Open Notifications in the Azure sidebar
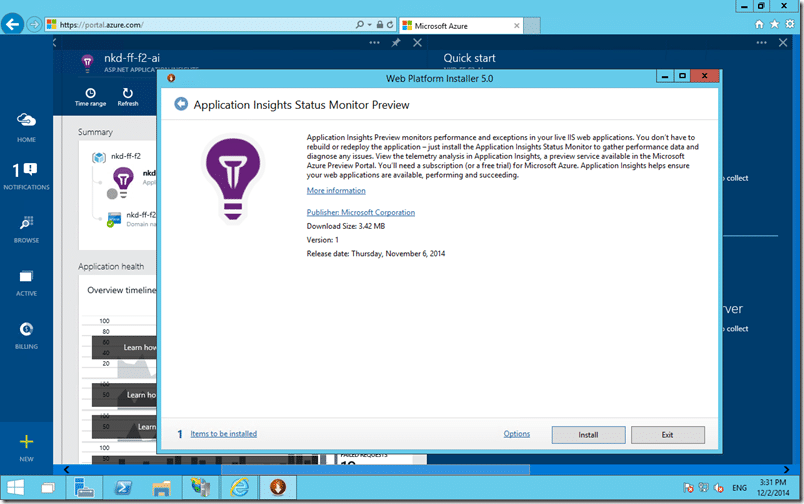Screen dimensions: 804x504 click(x=26, y=176)
